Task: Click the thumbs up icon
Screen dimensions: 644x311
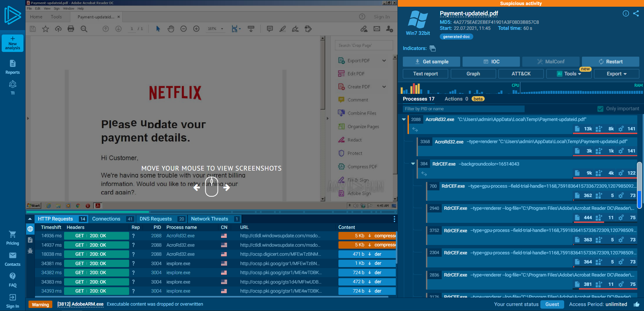Action: [636, 304]
